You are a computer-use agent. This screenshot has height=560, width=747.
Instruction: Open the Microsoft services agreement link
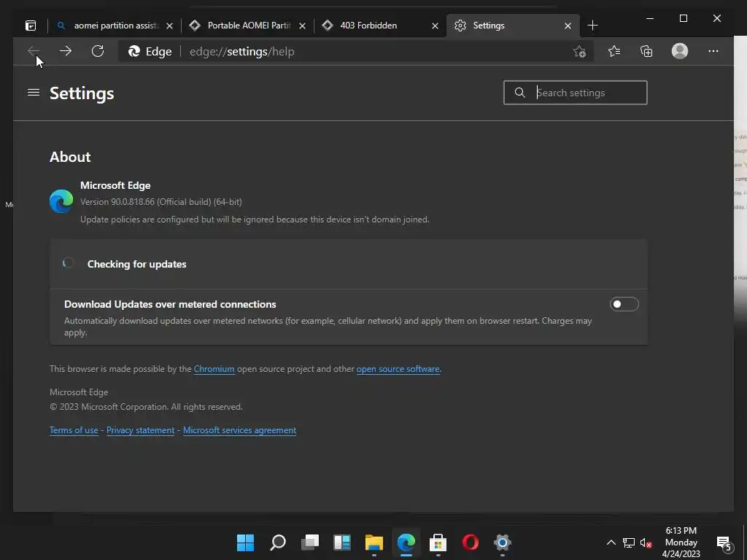[x=239, y=430]
